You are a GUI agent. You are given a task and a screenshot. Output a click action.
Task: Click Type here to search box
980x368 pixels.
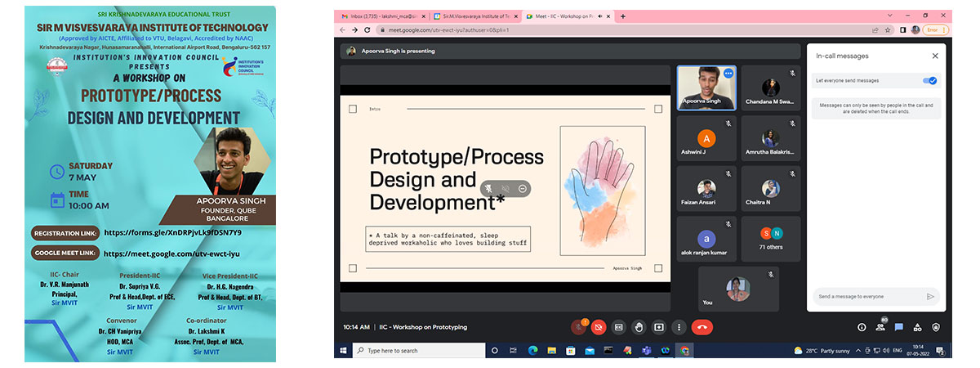click(x=420, y=350)
